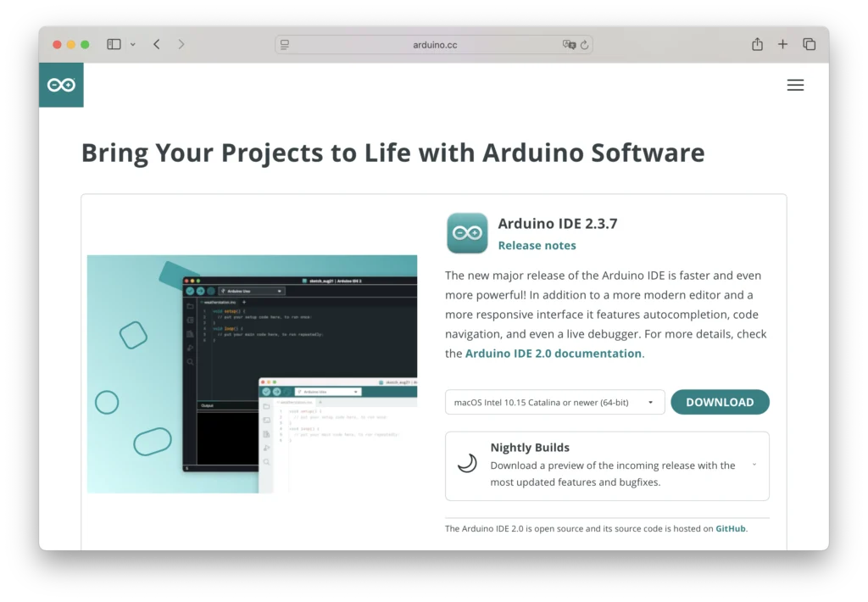Viewport: 868px width, 602px height.
Task: Toggle the Safari sidebar
Action: pyautogui.click(x=114, y=44)
